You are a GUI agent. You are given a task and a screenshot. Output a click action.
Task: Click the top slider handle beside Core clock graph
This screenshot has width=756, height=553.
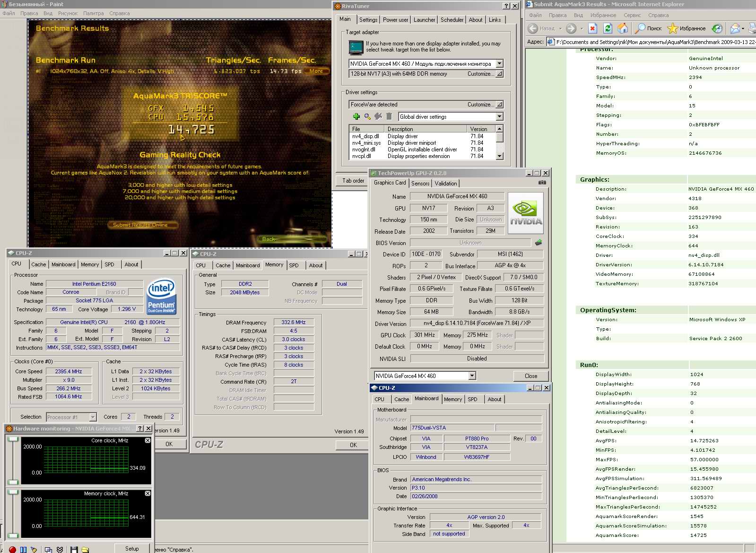(x=13, y=439)
